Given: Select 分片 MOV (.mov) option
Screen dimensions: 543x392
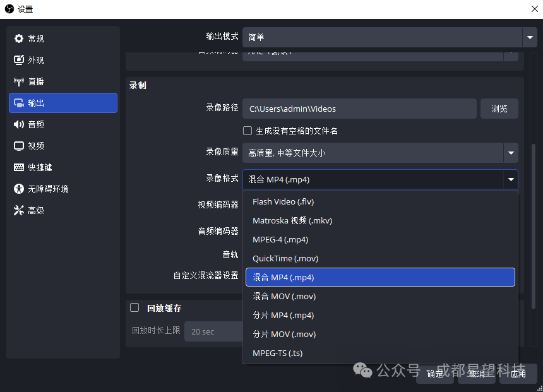Looking at the screenshot, I should coord(380,334).
